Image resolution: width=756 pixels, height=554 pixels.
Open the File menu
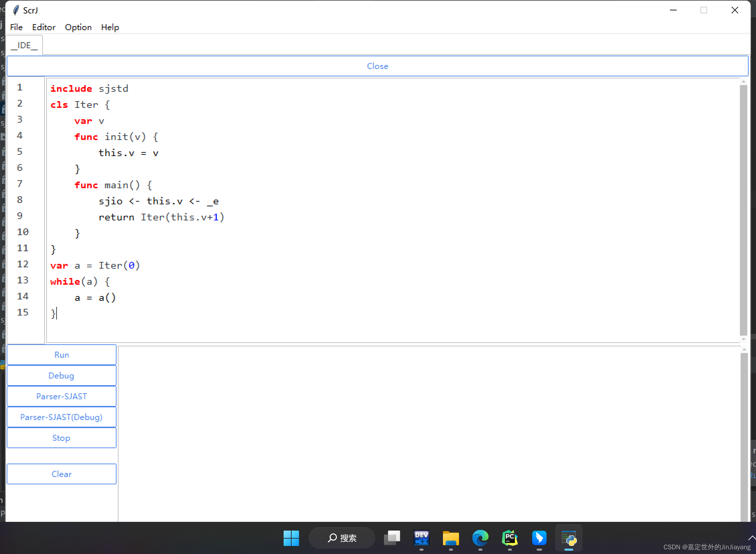click(16, 27)
